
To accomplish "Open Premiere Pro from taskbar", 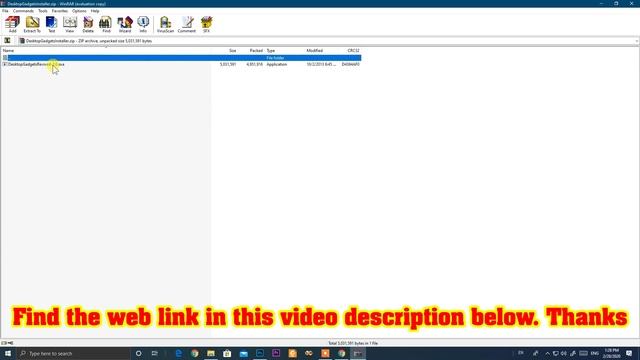I will tap(276, 353).
